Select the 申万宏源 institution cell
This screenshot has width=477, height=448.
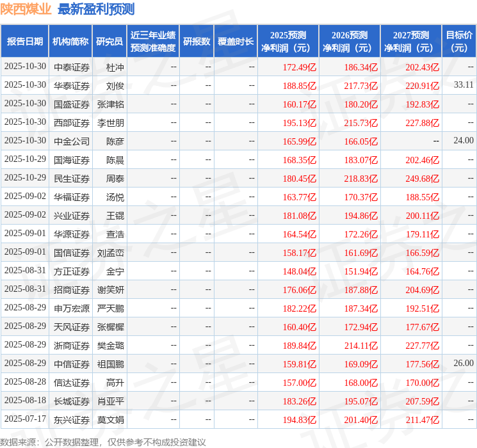(x=72, y=308)
